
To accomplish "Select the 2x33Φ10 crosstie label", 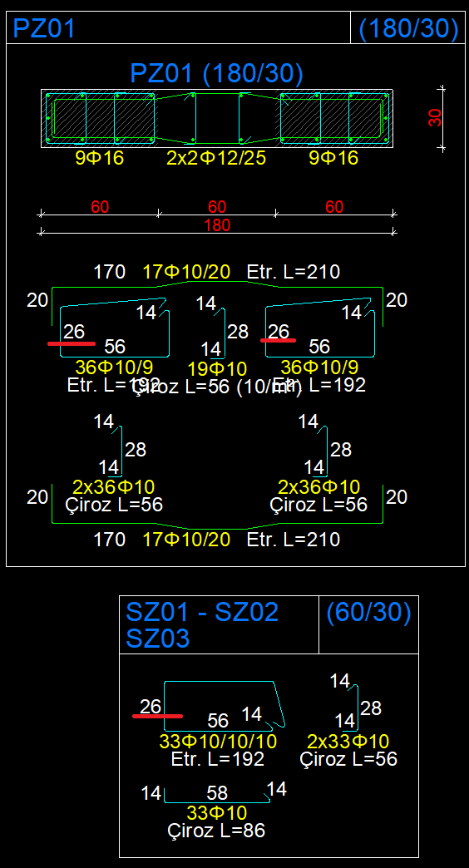I will point(348,742).
